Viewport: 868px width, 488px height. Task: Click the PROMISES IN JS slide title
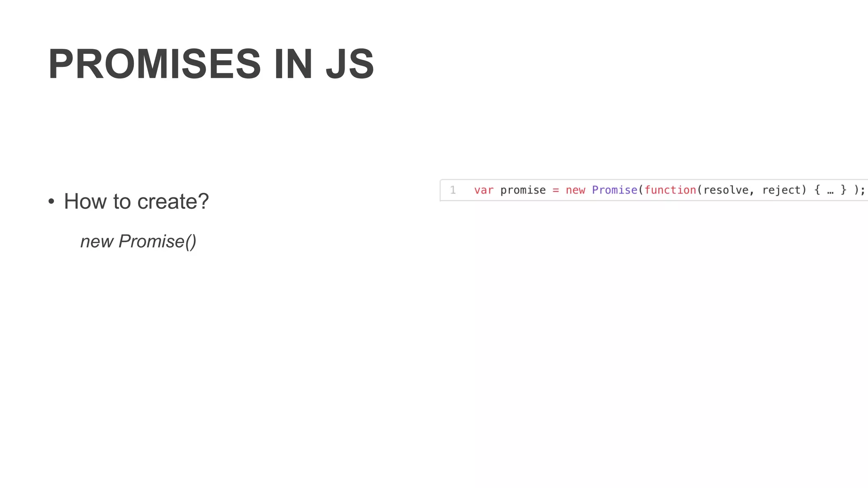point(211,64)
